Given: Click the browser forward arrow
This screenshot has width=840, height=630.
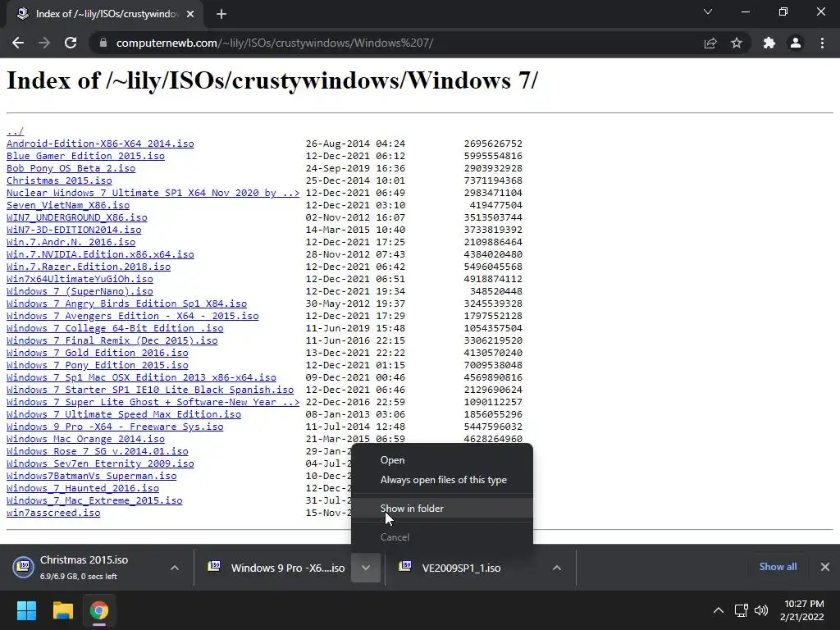Looking at the screenshot, I should tap(44, 43).
